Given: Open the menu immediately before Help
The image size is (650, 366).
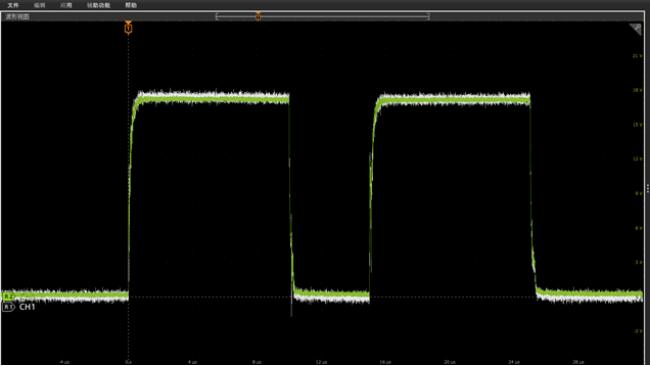Looking at the screenshot, I should click(x=99, y=5).
